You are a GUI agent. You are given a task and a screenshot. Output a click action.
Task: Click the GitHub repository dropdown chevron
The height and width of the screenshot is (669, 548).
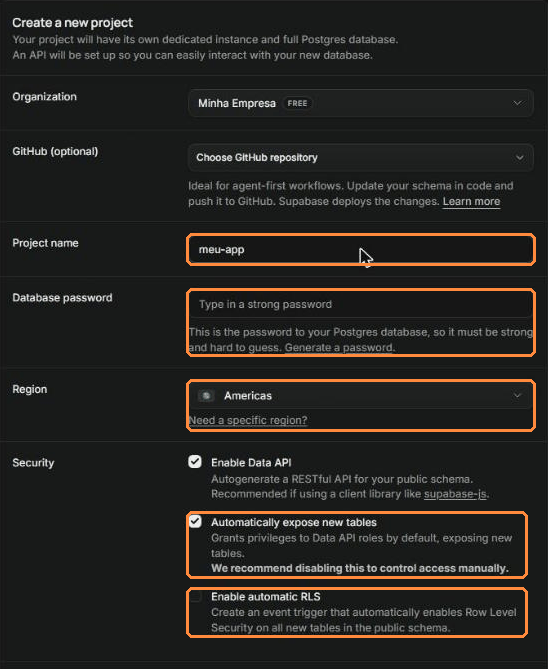519,157
